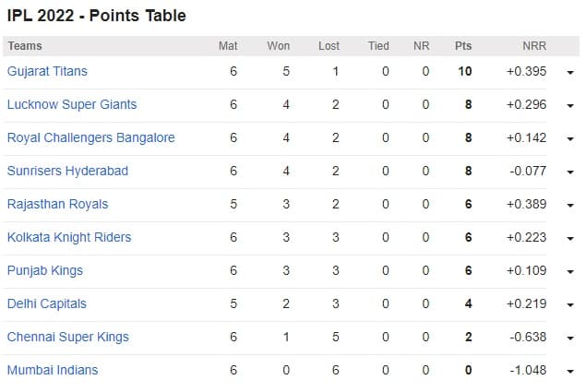Select the Rajasthan Royals team link
This screenshot has width=586, height=392.
(x=57, y=204)
